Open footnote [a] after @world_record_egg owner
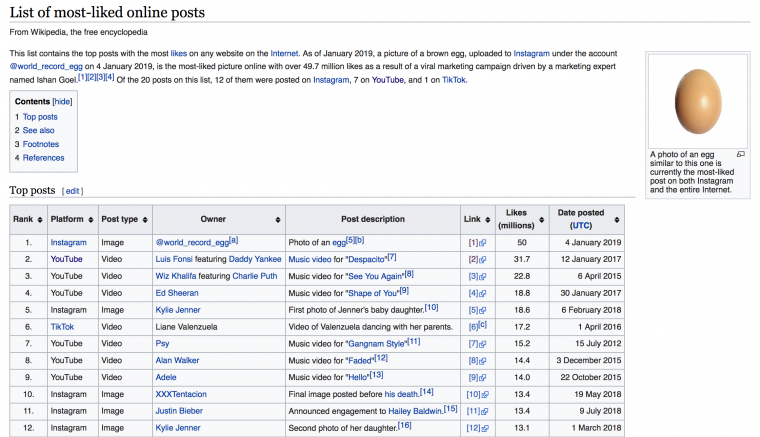This screenshot has width=760, height=437. click(234, 240)
